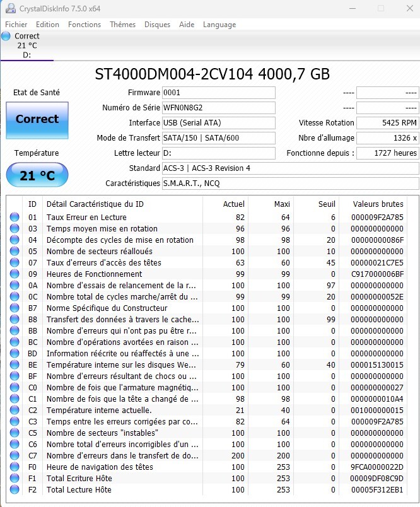Open the Fichier menu

coord(16,25)
